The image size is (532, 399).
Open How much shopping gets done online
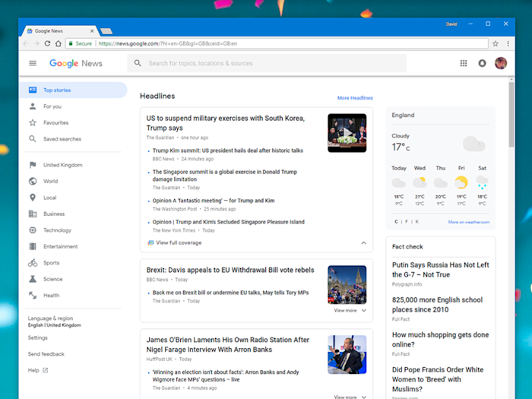(x=440, y=340)
